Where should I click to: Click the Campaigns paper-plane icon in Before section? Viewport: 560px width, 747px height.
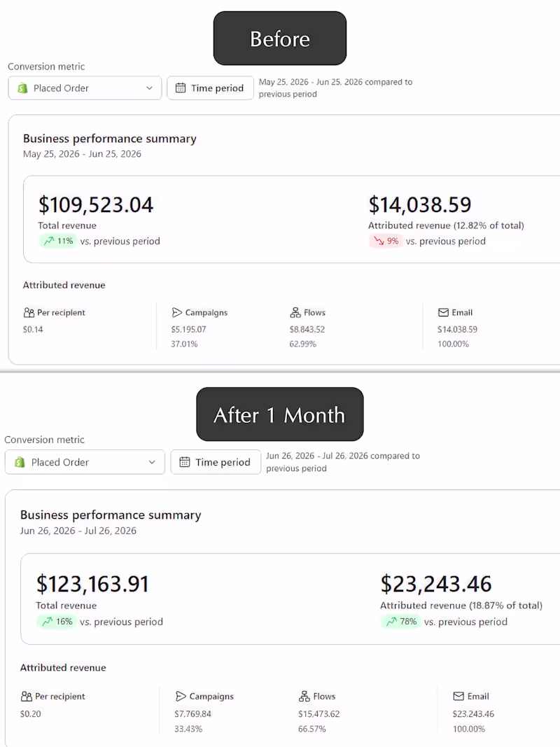point(176,312)
